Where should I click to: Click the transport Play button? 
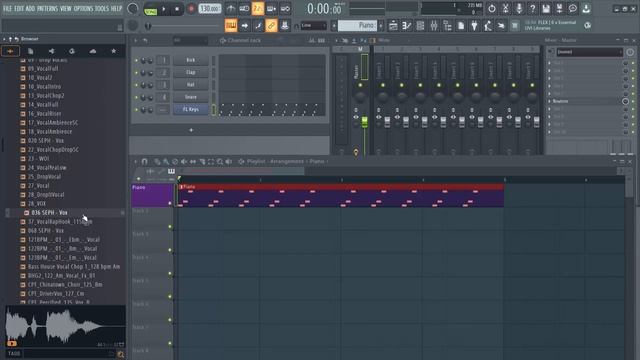[x=164, y=9]
